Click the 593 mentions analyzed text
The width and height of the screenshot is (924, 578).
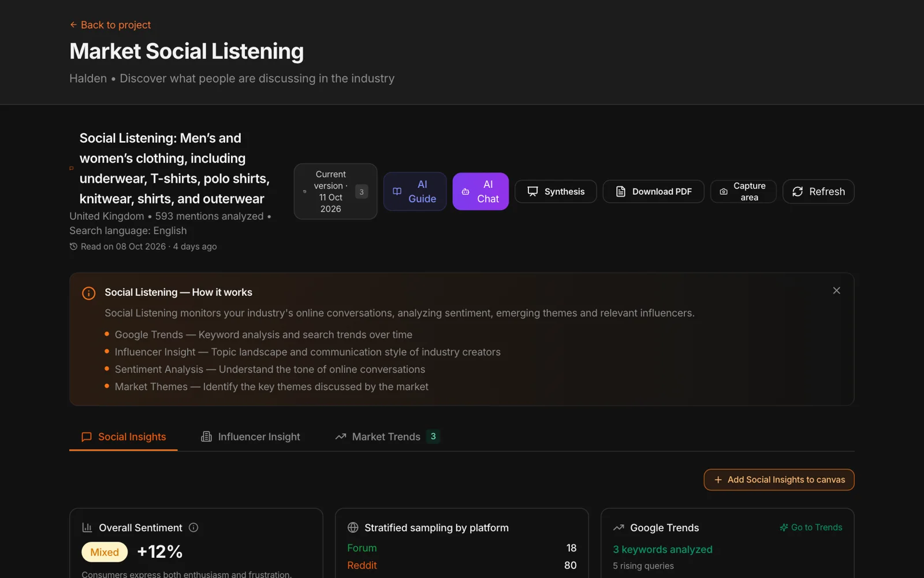pyautogui.click(x=209, y=216)
